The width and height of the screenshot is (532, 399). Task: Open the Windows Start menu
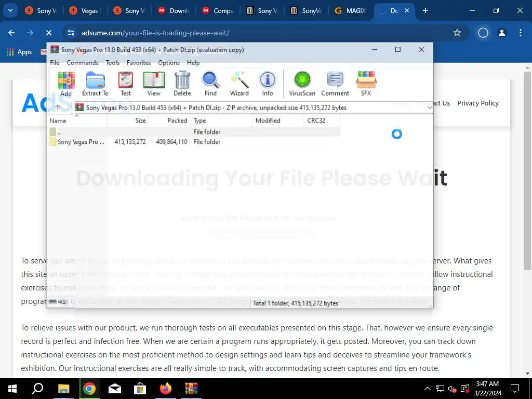[12, 389]
